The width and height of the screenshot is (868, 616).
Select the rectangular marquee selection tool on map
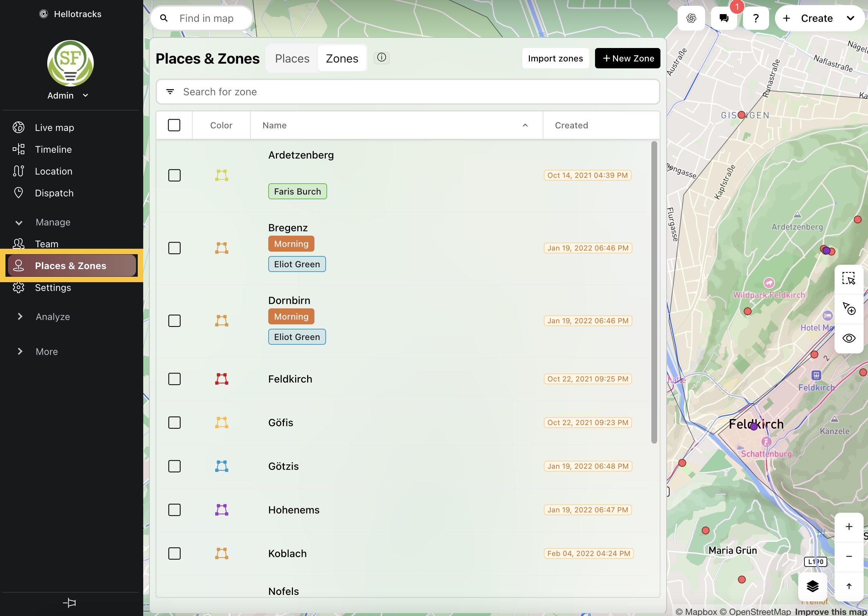pos(849,279)
